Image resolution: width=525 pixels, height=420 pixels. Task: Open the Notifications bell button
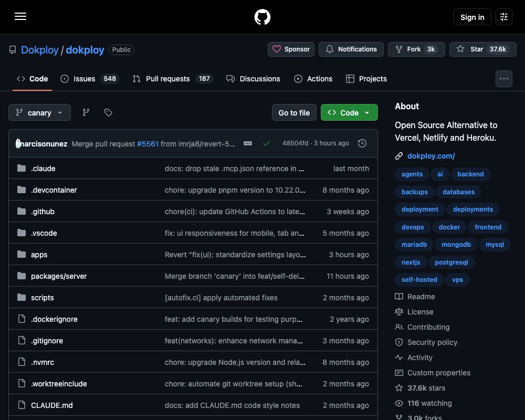pyautogui.click(x=351, y=49)
